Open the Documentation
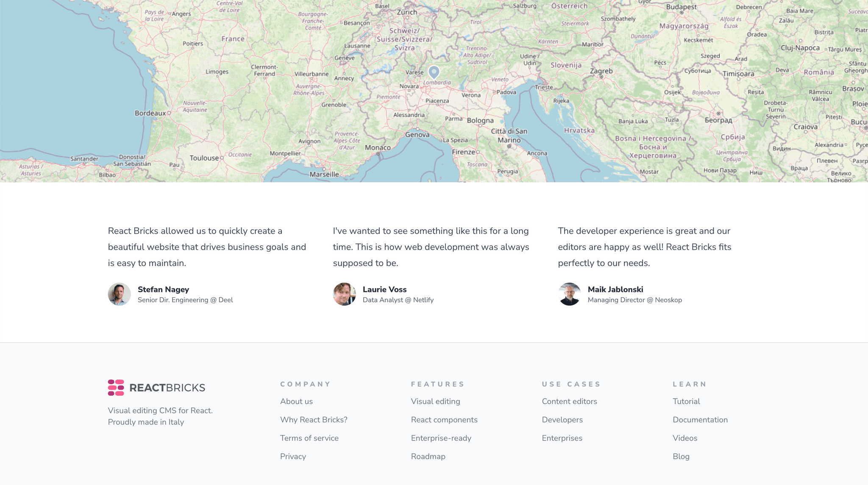Image resolution: width=868 pixels, height=485 pixels. click(x=700, y=419)
